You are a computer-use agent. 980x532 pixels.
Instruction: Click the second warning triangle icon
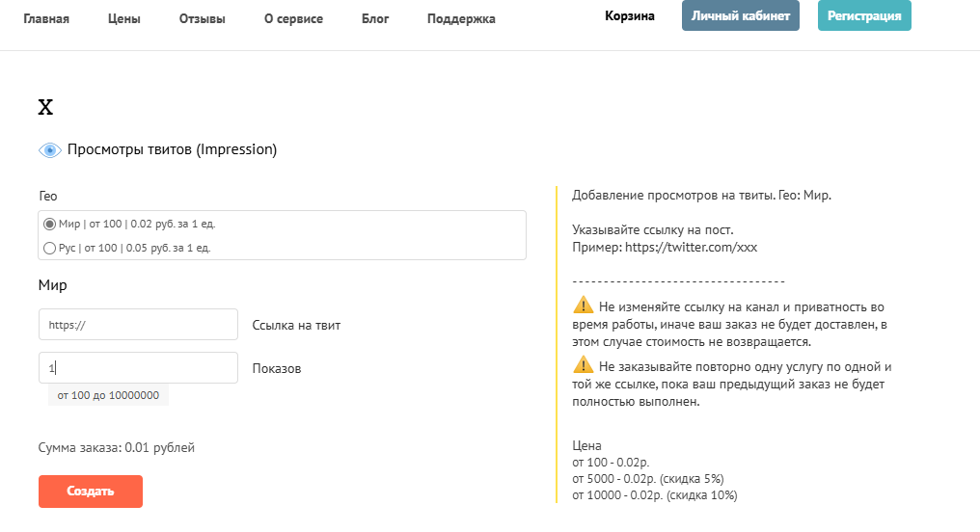point(584,364)
